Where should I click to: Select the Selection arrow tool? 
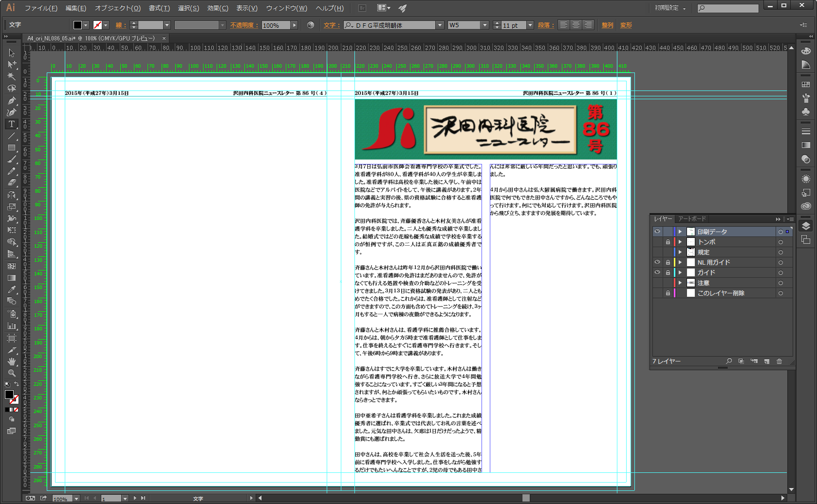pyautogui.click(x=12, y=53)
